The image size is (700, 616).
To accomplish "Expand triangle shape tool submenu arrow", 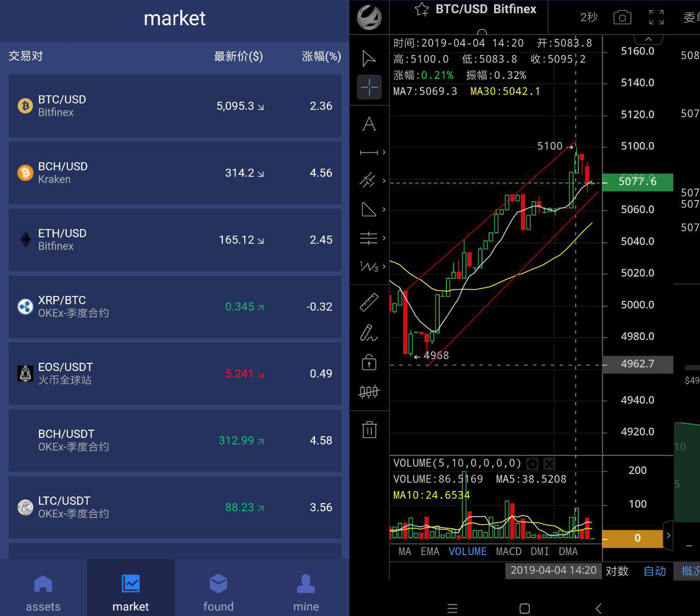I will click(x=384, y=209).
